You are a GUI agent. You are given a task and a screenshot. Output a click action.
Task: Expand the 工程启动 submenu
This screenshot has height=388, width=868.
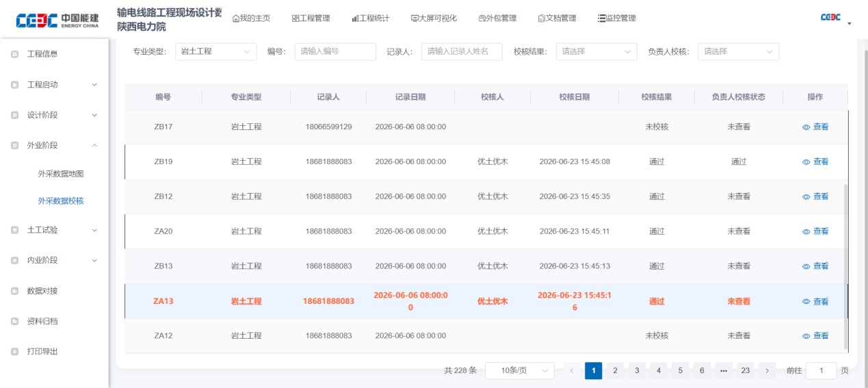point(94,85)
